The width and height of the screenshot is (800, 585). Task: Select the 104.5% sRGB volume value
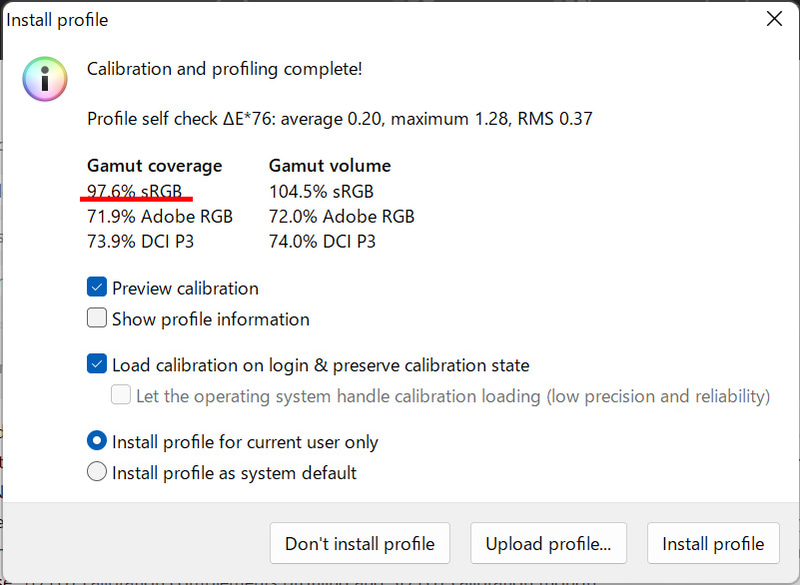320,191
